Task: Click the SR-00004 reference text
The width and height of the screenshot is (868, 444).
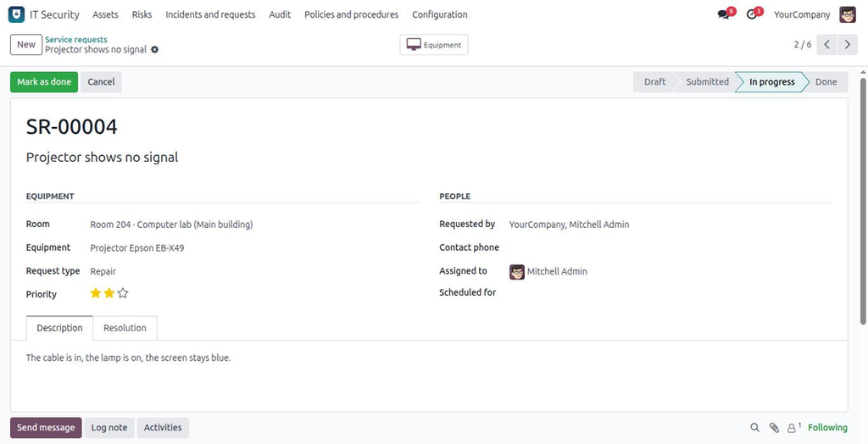Action: coord(72,127)
